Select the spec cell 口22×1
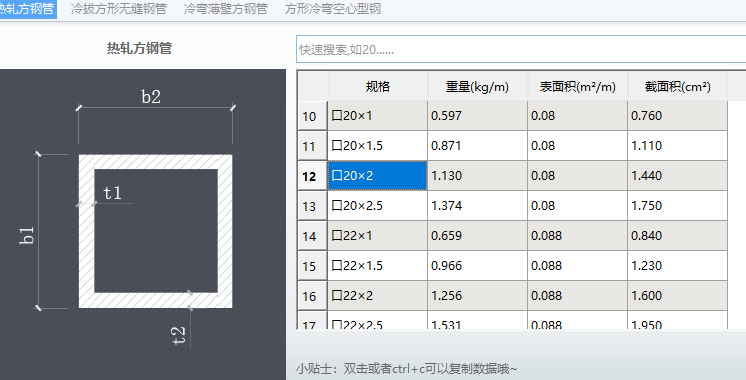Viewport: 746px width, 380px height. coord(378,235)
